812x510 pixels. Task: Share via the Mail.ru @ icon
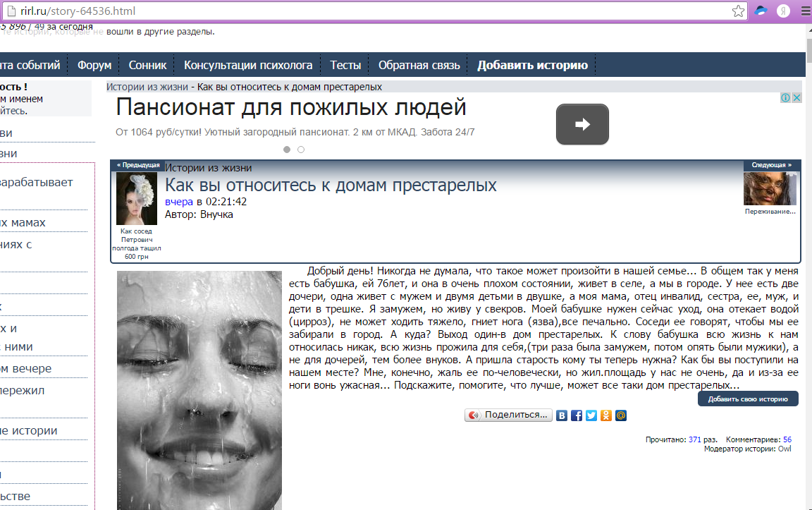click(620, 415)
